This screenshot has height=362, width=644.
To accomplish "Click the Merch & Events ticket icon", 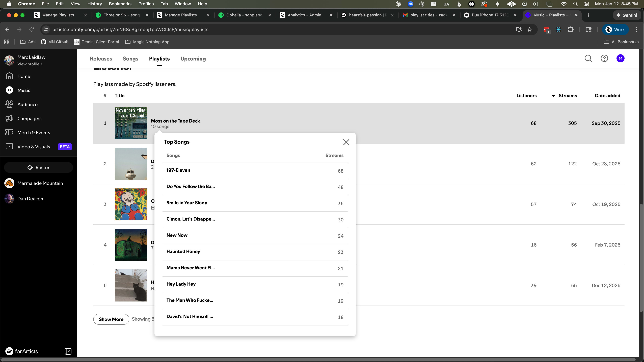I will [9, 132].
